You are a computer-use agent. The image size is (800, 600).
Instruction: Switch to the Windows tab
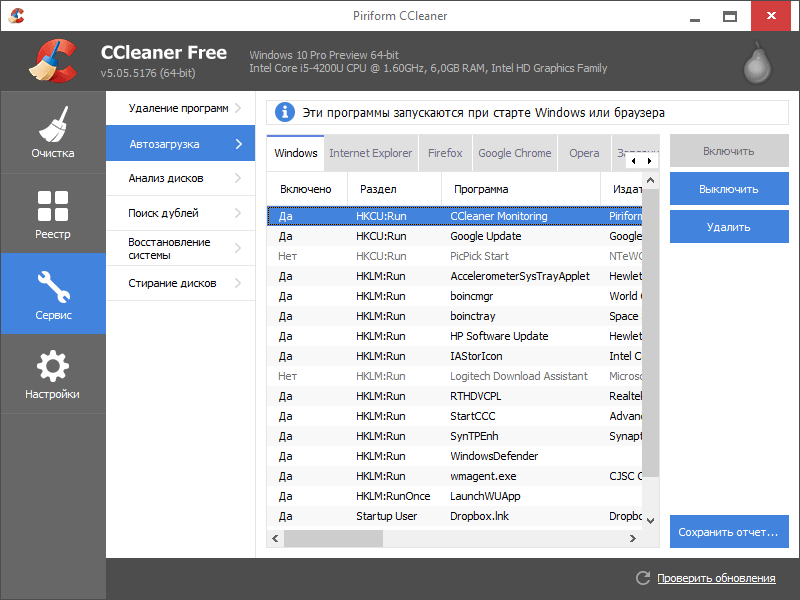click(x=295, y=153)
